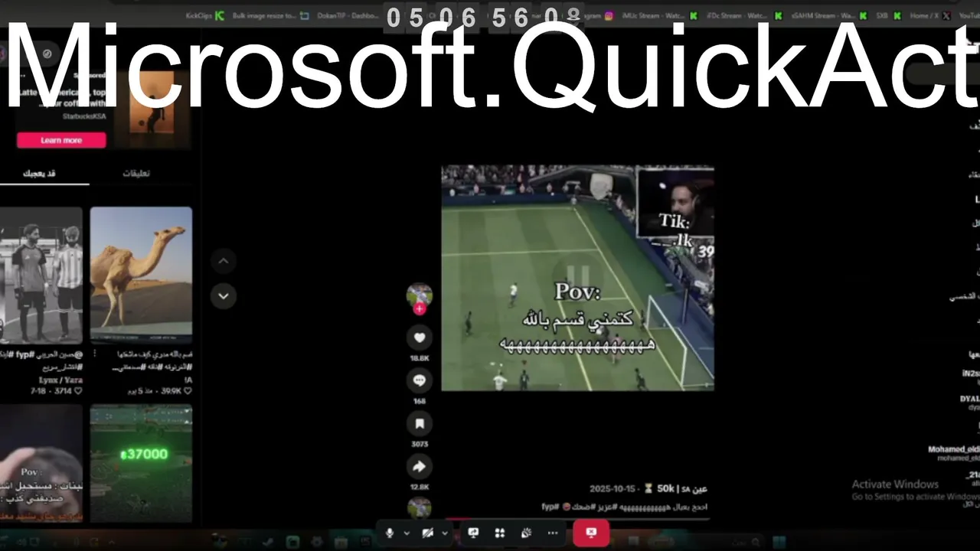Expand the microphone options chevron
The width and height of the screenshot is (980, 551).
pyautogui.click(x=407, y=533)
